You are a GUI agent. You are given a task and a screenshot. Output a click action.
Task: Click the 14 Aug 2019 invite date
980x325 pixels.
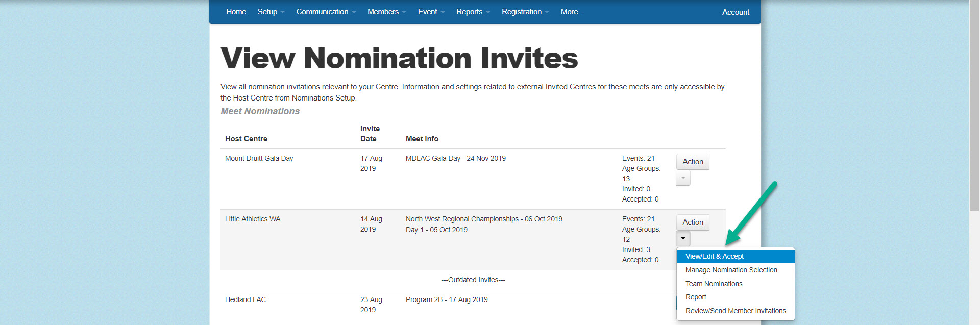click(x=371, y=224)
